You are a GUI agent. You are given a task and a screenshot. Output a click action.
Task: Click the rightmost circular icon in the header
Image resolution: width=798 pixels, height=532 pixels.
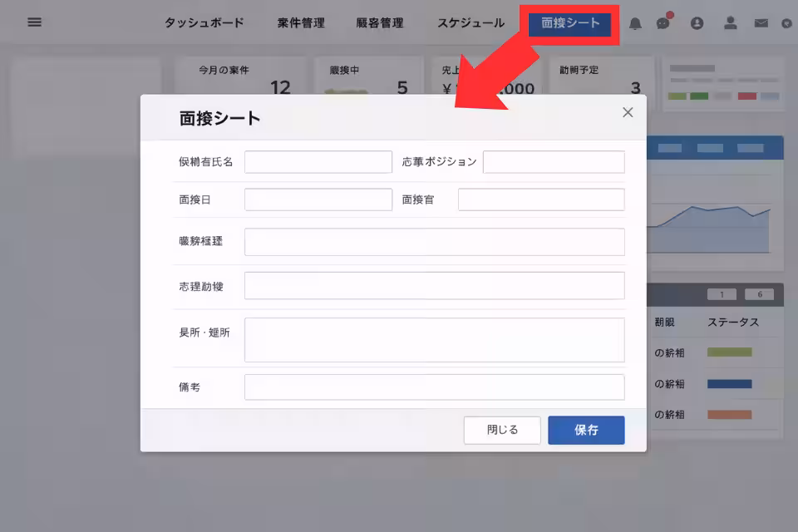coord(786,24)
